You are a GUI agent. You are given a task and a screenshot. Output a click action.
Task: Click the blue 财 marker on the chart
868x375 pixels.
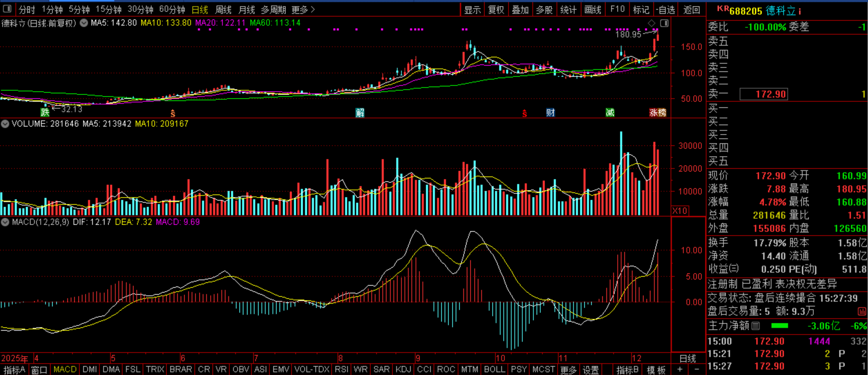551,113
